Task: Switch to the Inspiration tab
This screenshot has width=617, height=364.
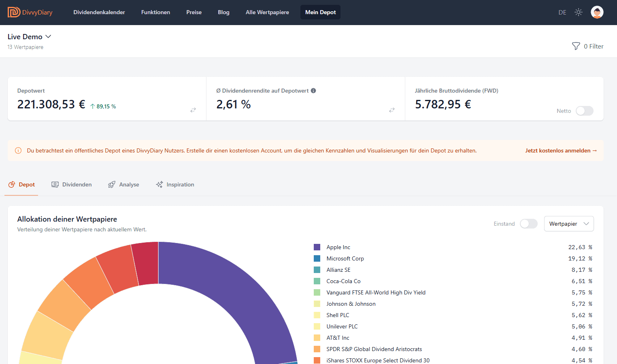Action: [x=175, y=184]
